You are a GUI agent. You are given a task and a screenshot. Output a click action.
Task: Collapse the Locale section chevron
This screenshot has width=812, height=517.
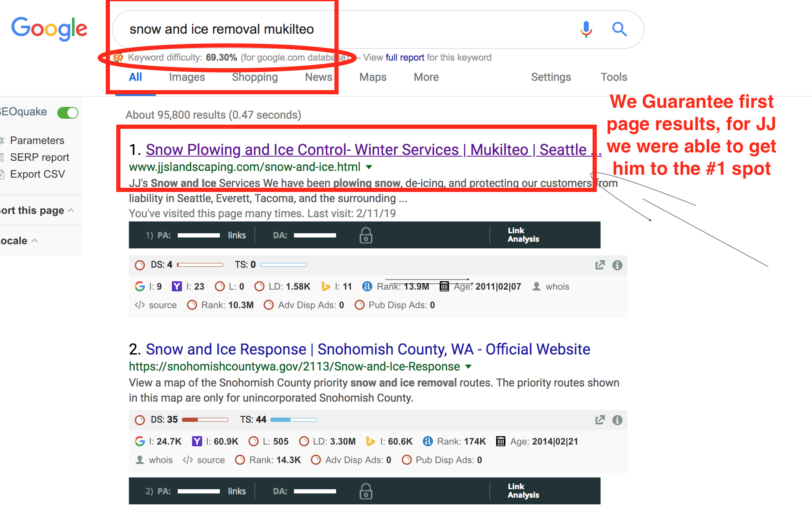[x=35, y=240]
